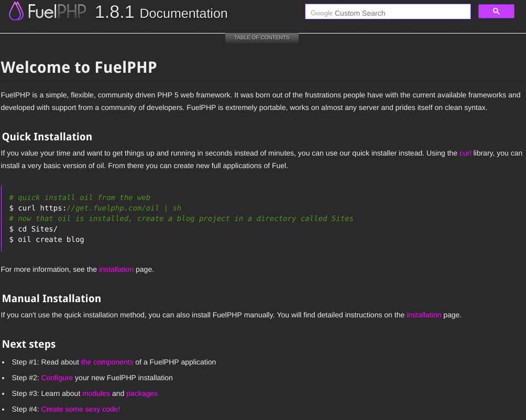Click the FuelPHP wordmark in header

57,12
